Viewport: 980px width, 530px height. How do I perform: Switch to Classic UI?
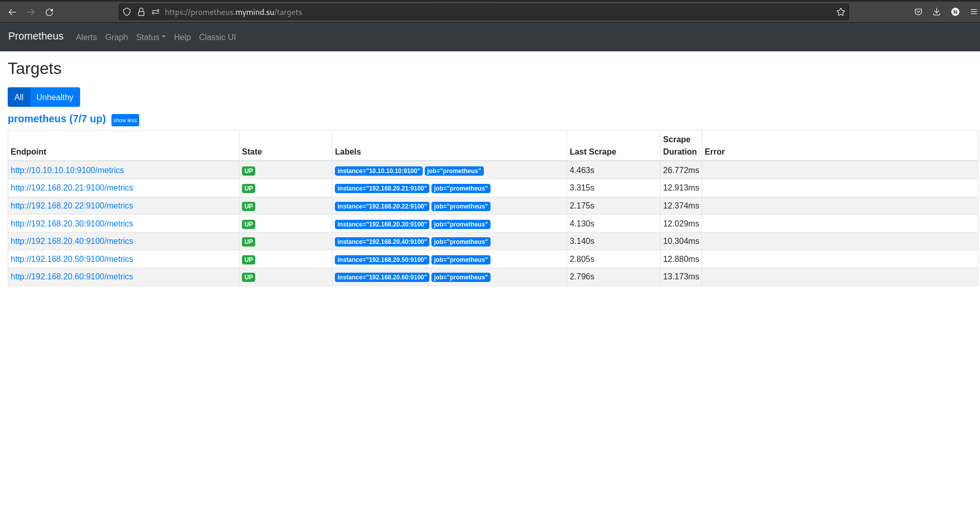coord(217,37)
